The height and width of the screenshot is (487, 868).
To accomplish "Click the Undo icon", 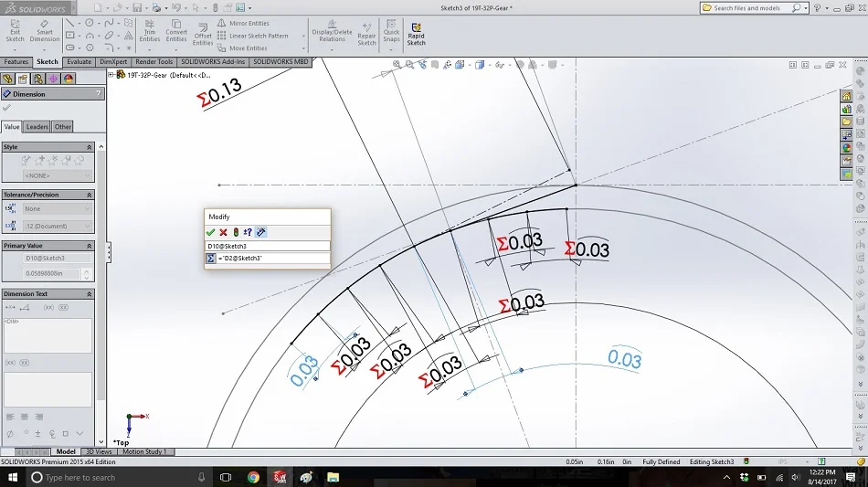I will click(x=176, y=7).
